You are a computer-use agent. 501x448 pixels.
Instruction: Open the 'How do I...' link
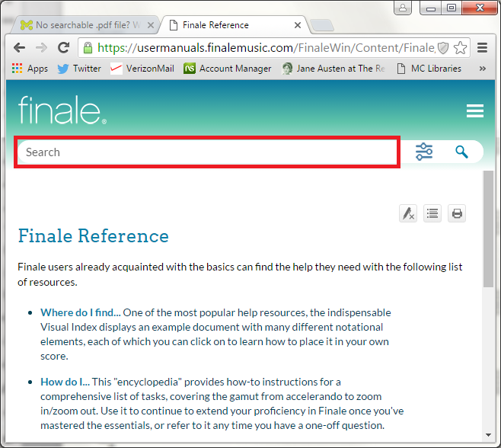tap(65, 382)
